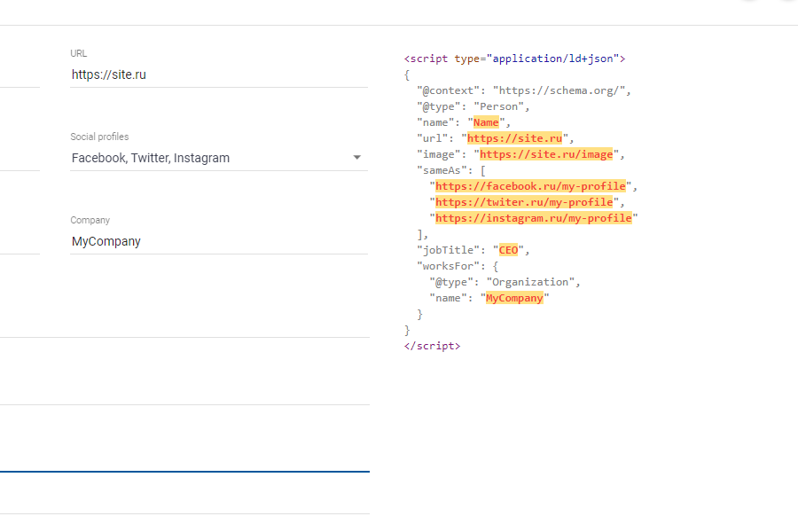Focus the Company field with MyCompany

[218, 241]
